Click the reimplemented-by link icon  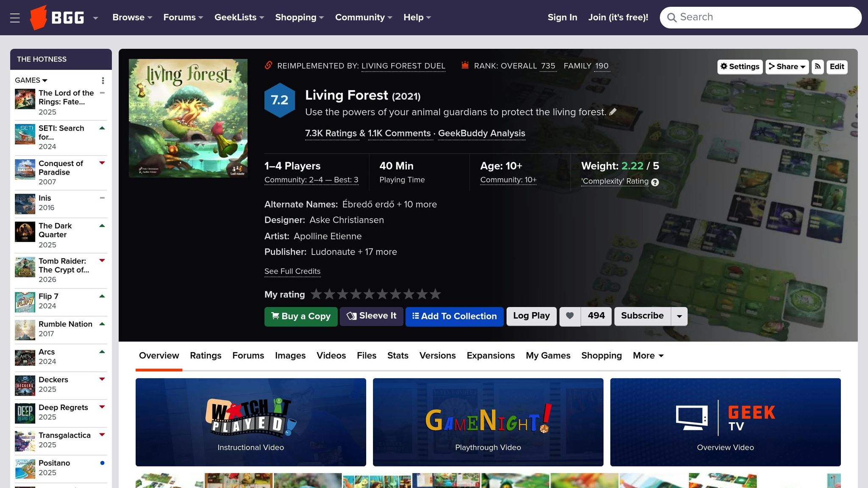point(268,65)
